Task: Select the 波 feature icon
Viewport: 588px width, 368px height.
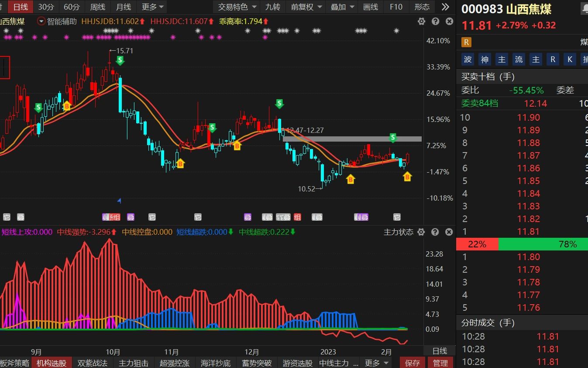Action: pyautogui.click(x=468, y=59)
